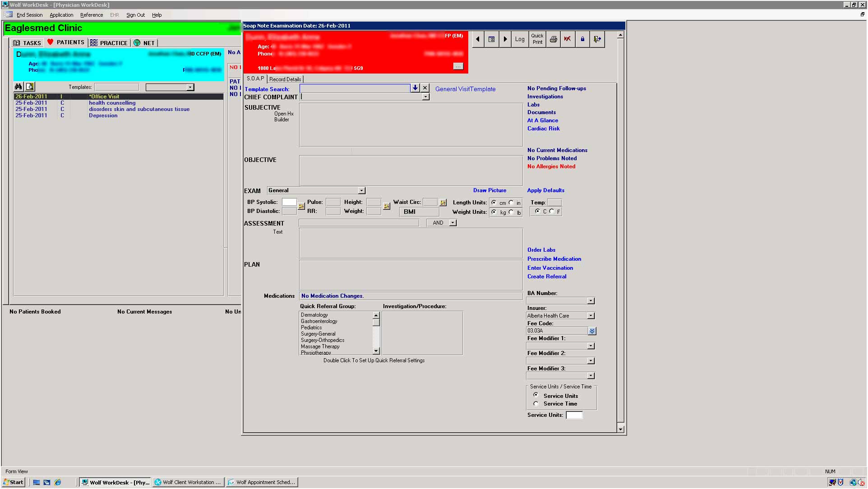Click the red X delete note icon

point(568,39)
